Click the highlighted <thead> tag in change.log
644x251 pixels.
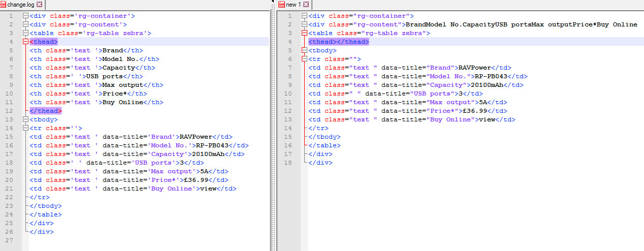point(44,42)
